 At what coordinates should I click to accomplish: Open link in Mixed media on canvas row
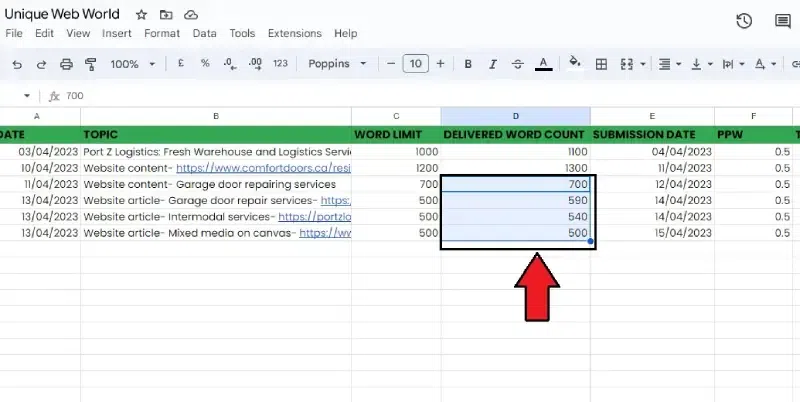tap(326, 233)
